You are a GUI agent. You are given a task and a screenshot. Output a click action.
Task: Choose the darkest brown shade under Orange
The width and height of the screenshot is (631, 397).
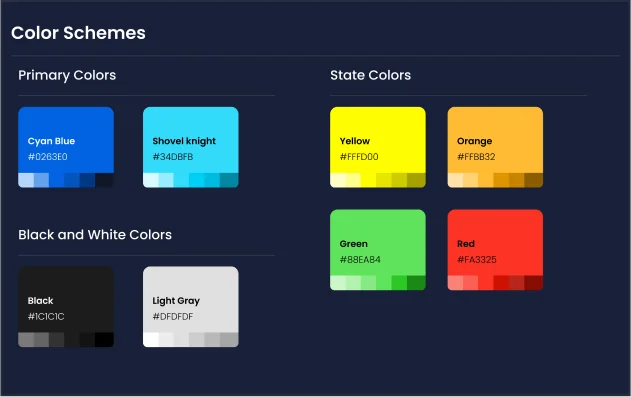coord(534,180)
